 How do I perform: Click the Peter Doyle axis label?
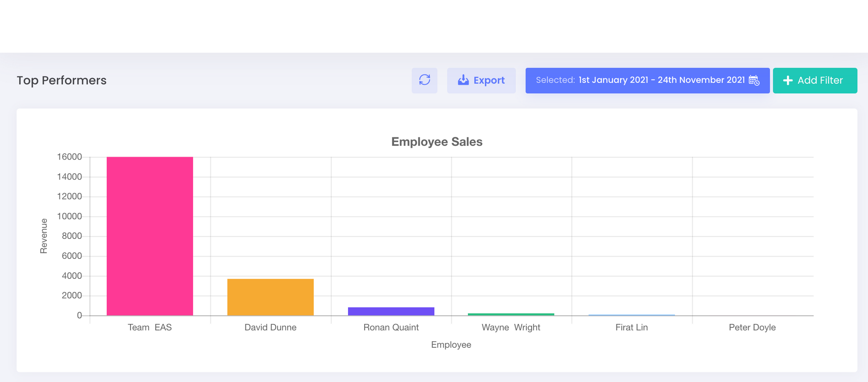pos(752,327)
